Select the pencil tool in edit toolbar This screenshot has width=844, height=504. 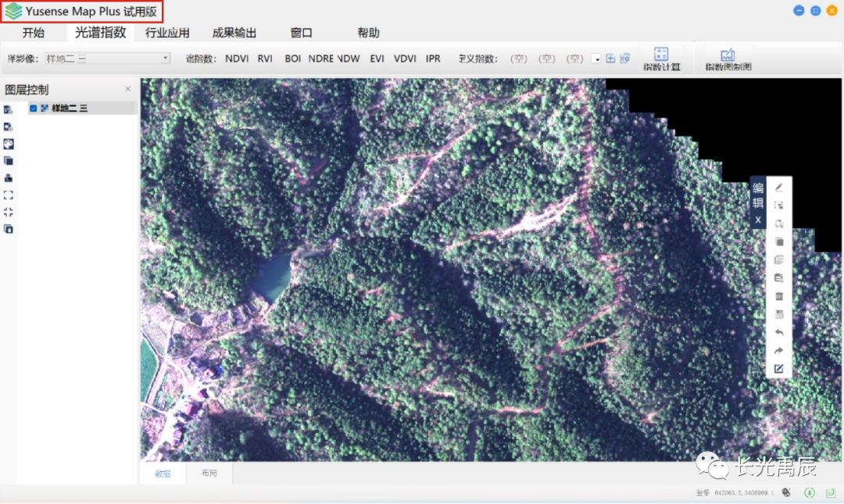pos(778,188)
